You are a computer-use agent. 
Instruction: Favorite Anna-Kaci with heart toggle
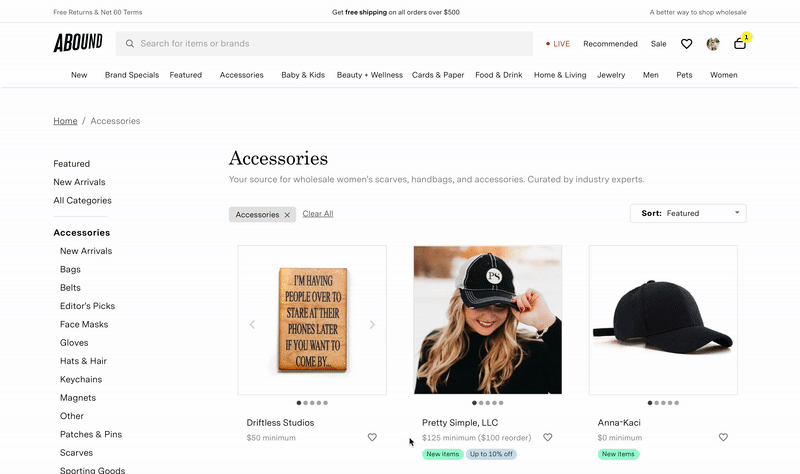723,437
